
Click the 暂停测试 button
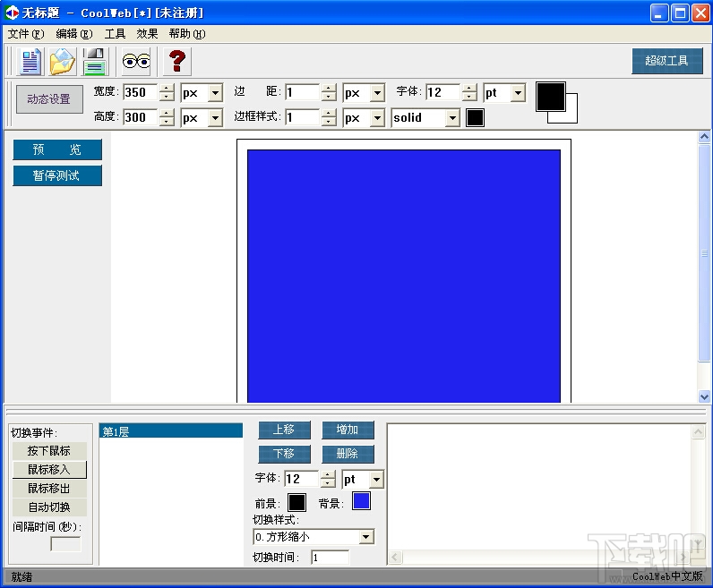57,175
